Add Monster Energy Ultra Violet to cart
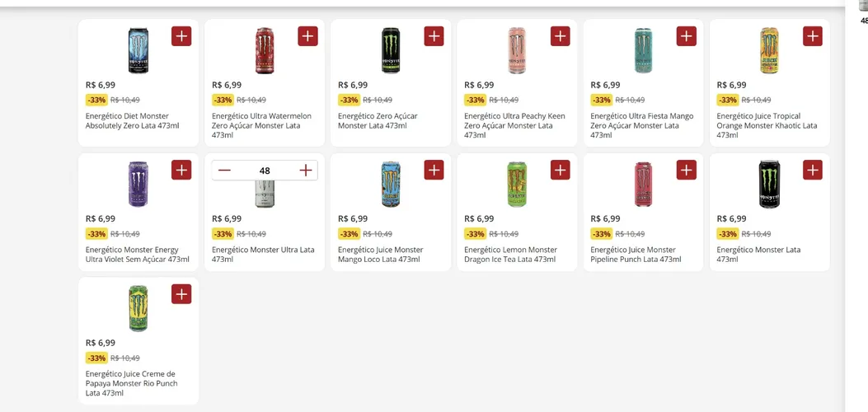This screenshot has width=868, height=412. coord(181,170)
